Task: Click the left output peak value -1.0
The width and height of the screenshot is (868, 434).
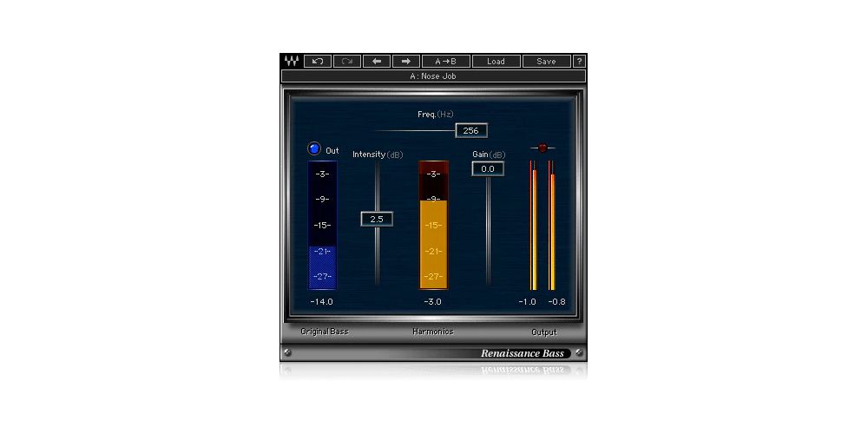Action: [x=528, y=302]
